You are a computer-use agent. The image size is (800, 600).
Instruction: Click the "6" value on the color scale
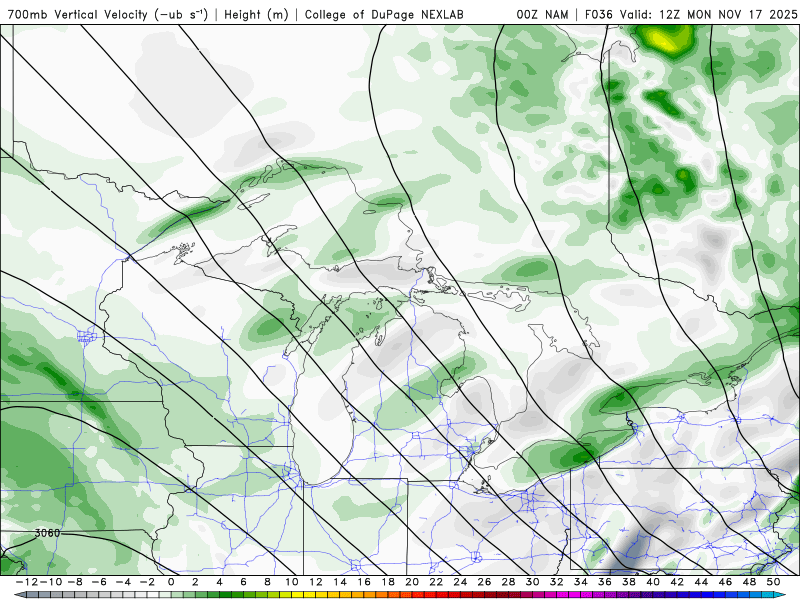point(243,582)
